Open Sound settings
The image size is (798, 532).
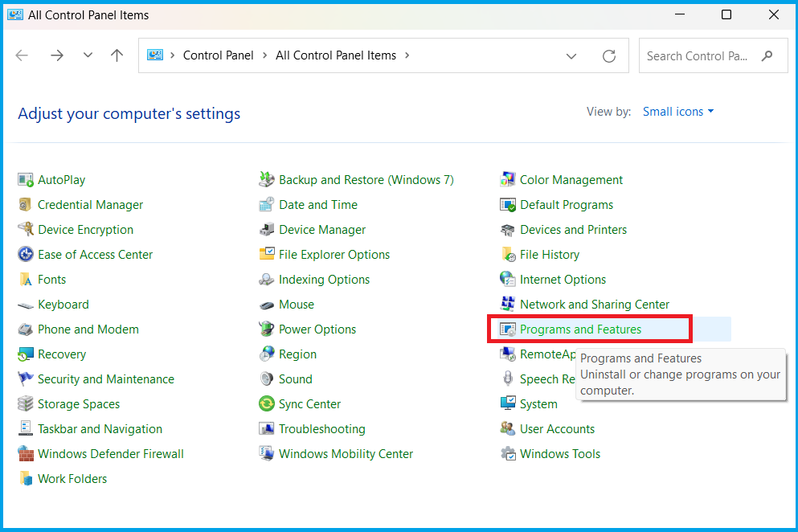(x=295, y=379)
